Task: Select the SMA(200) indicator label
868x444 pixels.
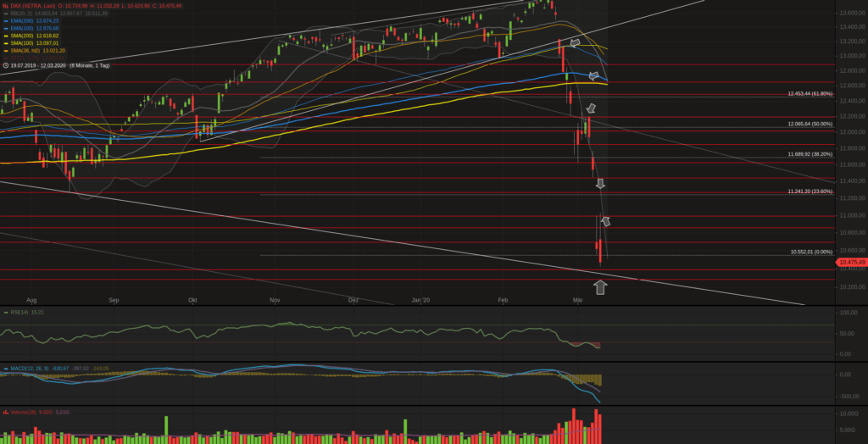Action: click(x=22, y=36)
